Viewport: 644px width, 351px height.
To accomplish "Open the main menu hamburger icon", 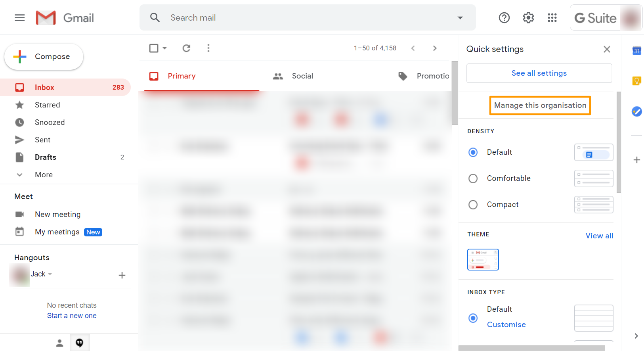I will click(x=19, y=18).
